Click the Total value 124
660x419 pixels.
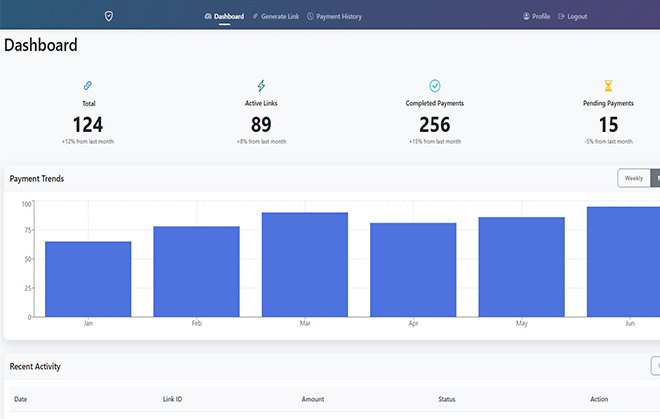coord(88,125)
